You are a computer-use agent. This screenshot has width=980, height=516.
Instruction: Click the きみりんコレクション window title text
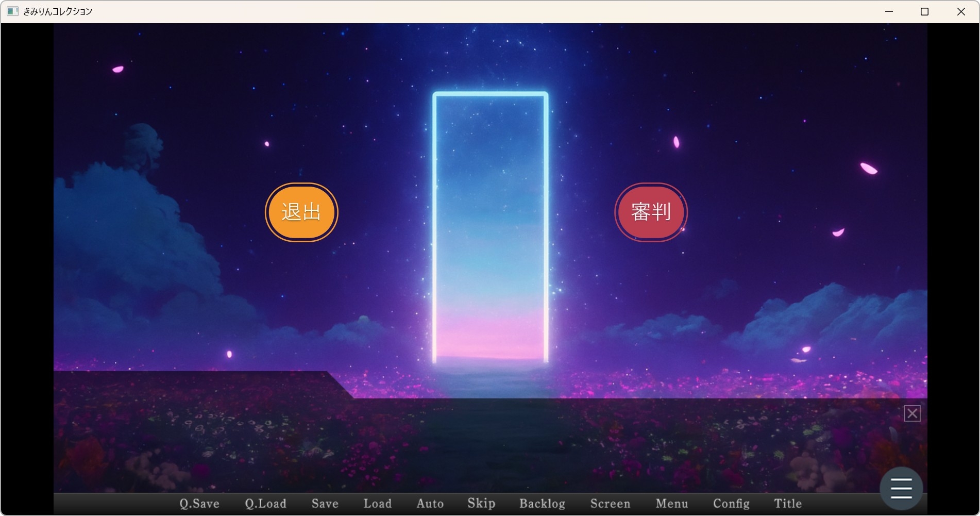[58, 11]
